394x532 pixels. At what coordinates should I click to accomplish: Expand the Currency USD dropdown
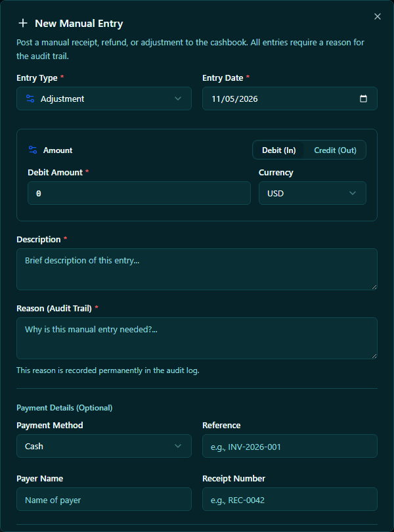coord(312,193)
